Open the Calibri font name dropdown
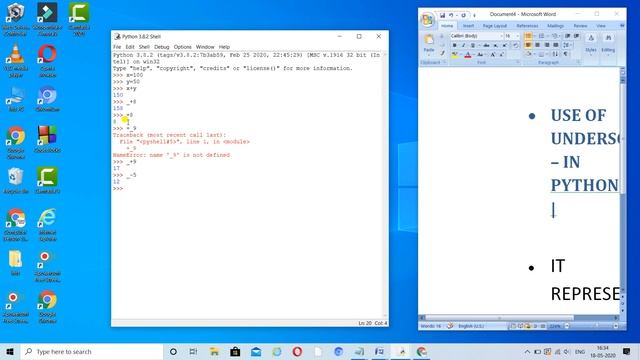The height and width of the screenshot is (360, 640). click(x=502, y=36)
